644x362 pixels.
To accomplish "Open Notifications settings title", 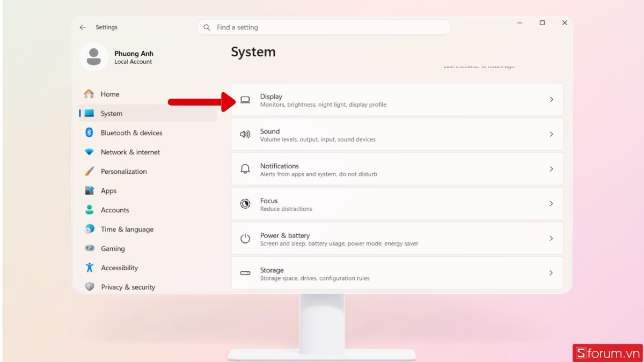I will 280,166.
